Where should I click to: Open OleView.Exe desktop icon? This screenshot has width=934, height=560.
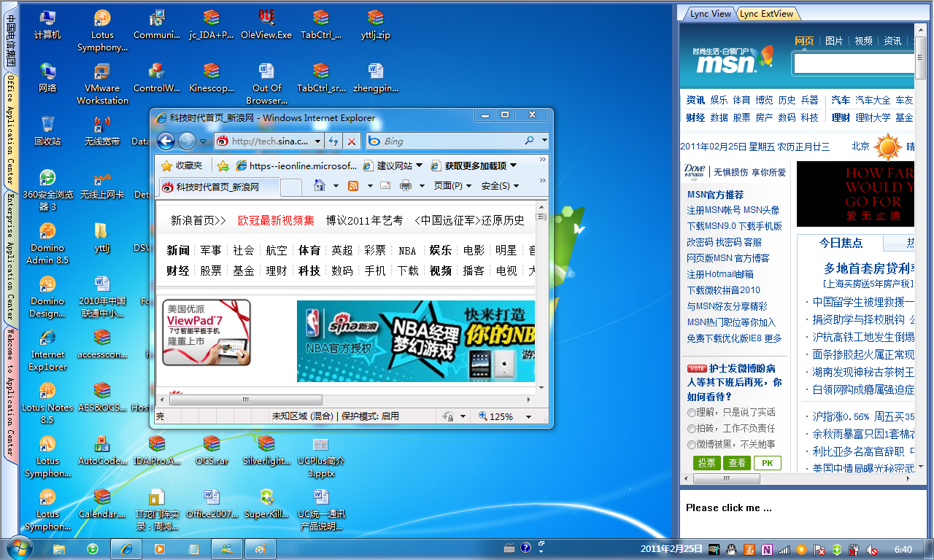266,24
